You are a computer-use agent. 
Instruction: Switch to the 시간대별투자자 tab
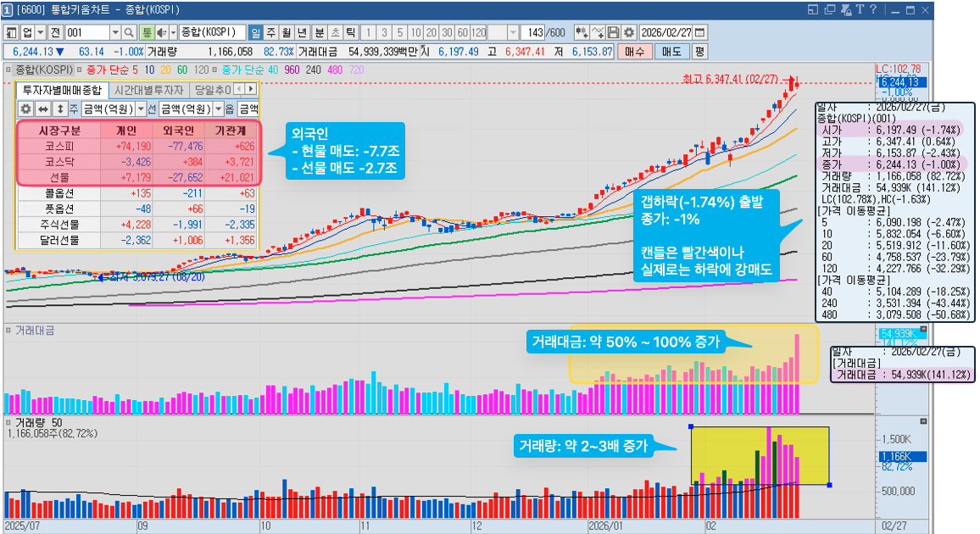(x=150, y=92)
